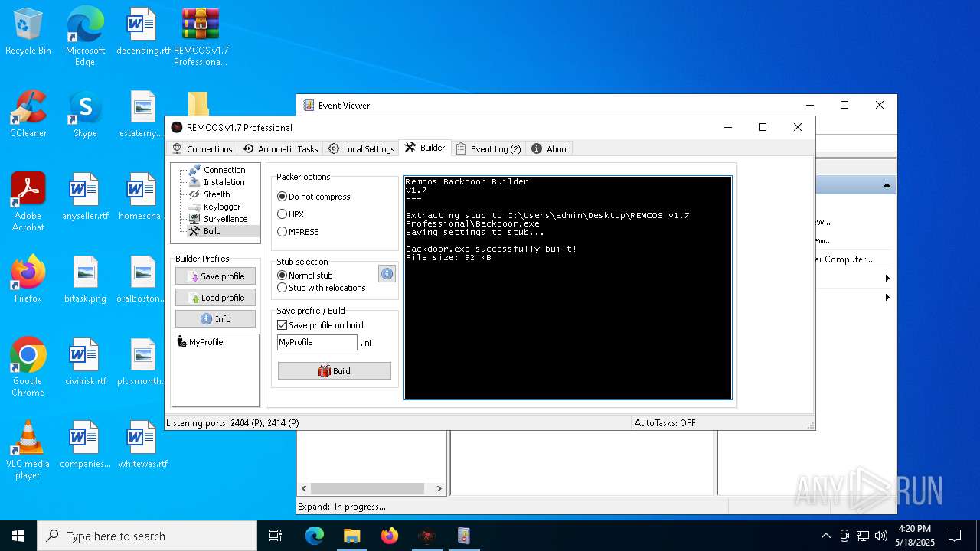Image resolution: width=980 pixels, height=551 pixels.
Task: Open CCleaner desktop icon
Action: tap(28, 115)
